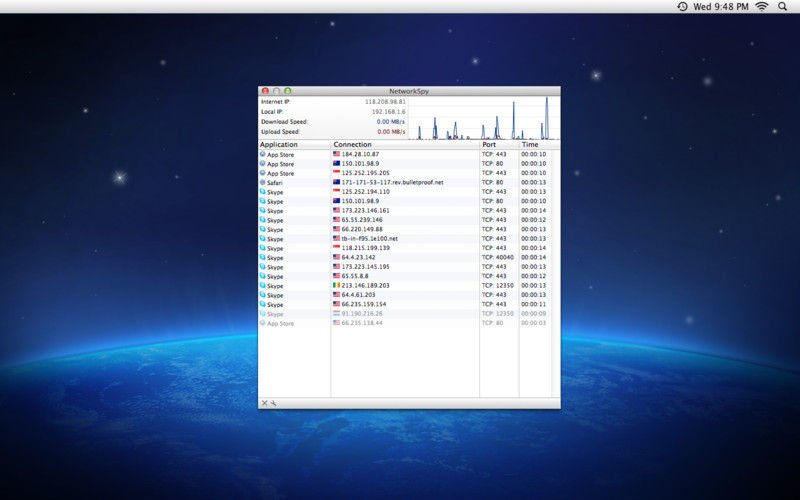Click Skype icon in tb-in-f95.1e100.net row
This screenshot has height=500, width=800.
tap(263, 238)
